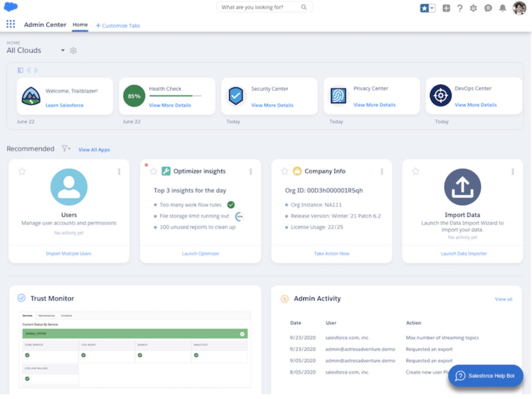
Task: Click the Company Info circle icon
Action: click(297, 171)
